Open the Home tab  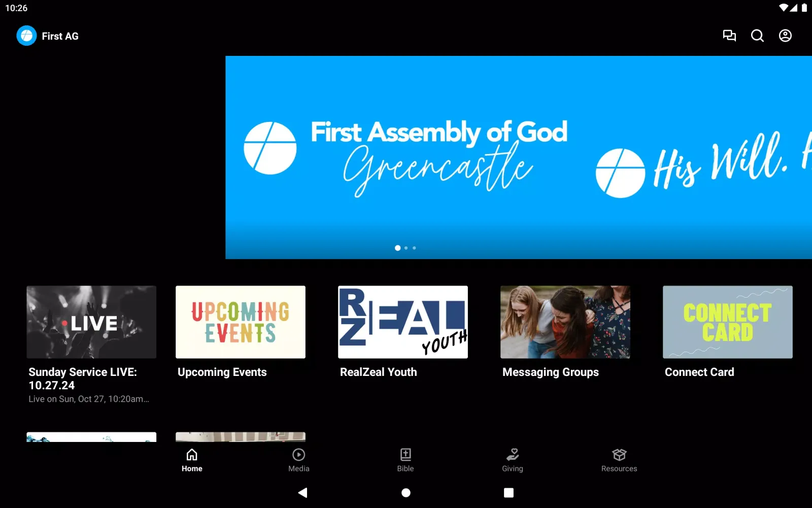pos(192,460)
